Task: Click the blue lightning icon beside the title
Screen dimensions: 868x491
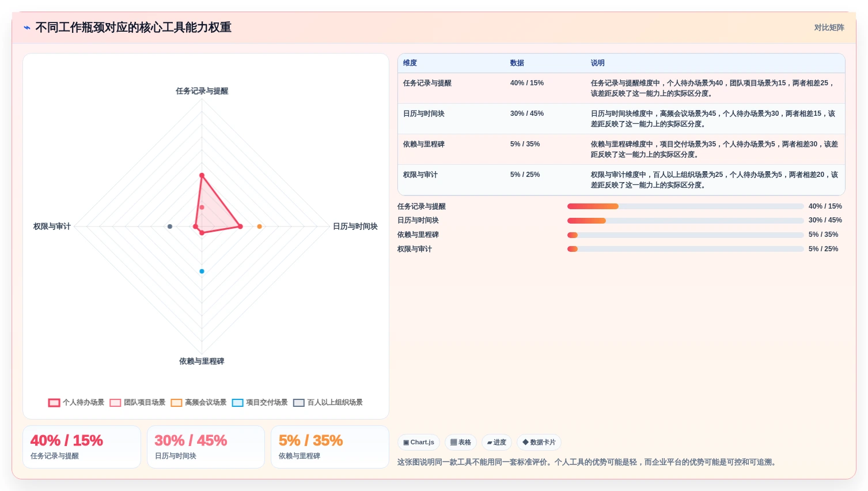Action: point(27,28)
